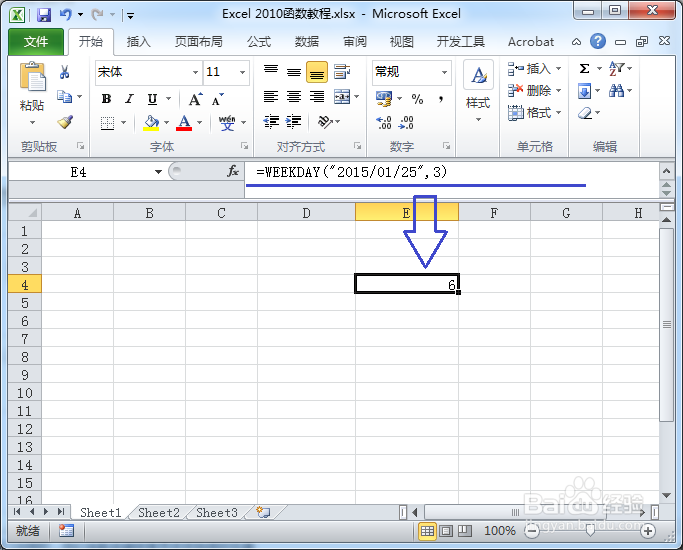Switch to Sheet3 worksheet

217,513
